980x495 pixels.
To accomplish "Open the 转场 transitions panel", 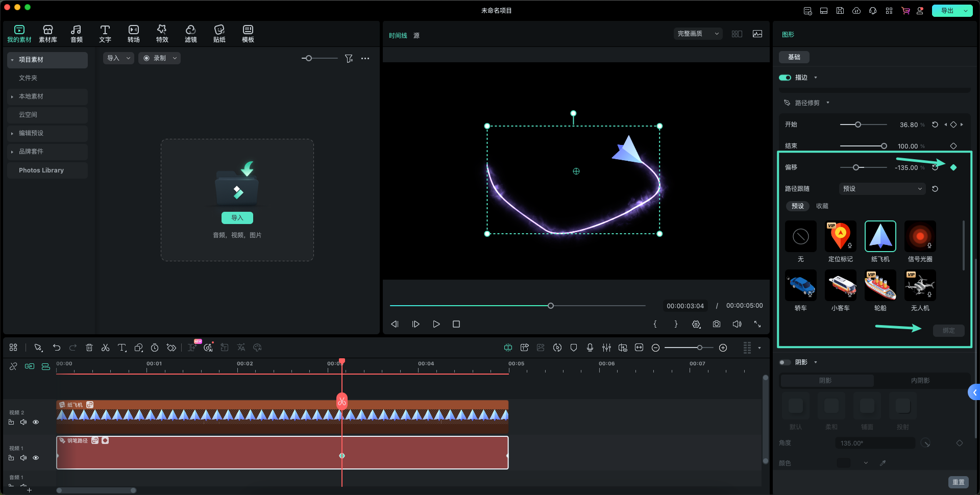I will (x=133, y=34).
